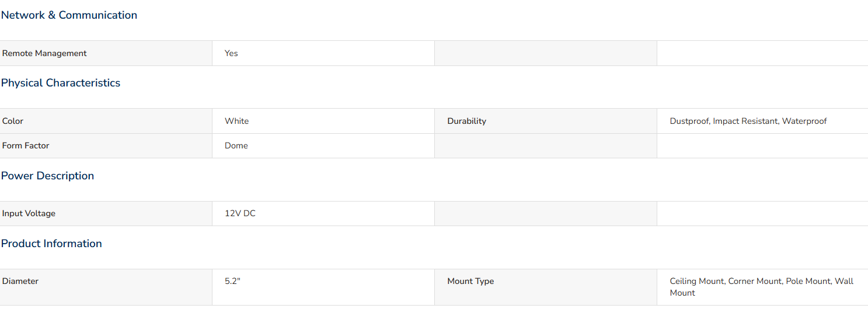
Task: Click the Remote Management value Yes
Action: [231, 53]
